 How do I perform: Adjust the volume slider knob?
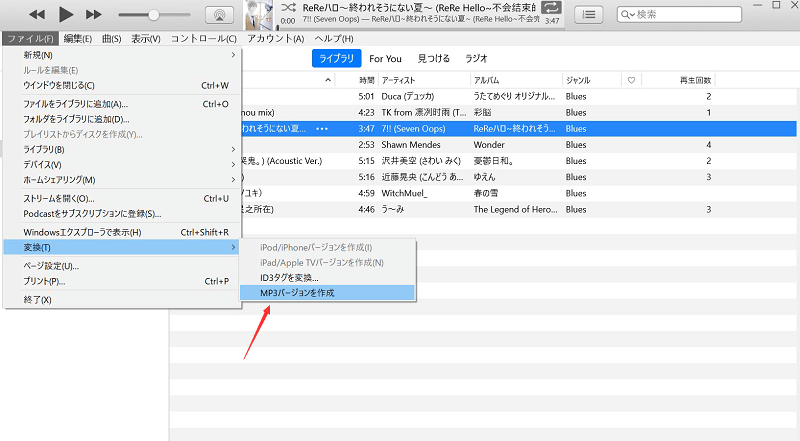tap(154, 15)
